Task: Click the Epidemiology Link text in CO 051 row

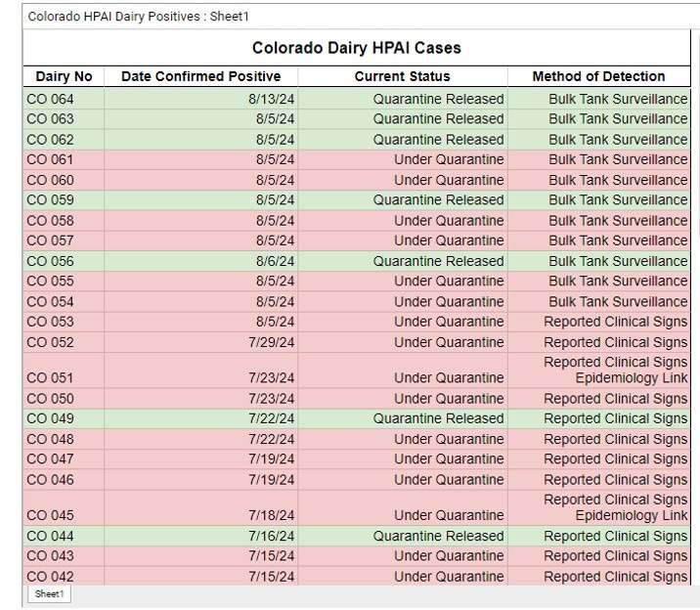Action: [632, 378]
